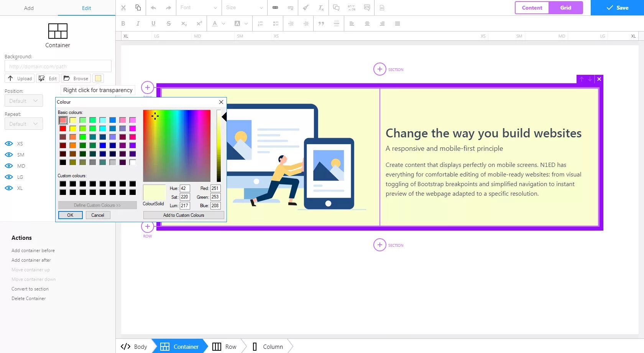Redo the last action
The height and width of the screenshot is (353, 644).
168,8
